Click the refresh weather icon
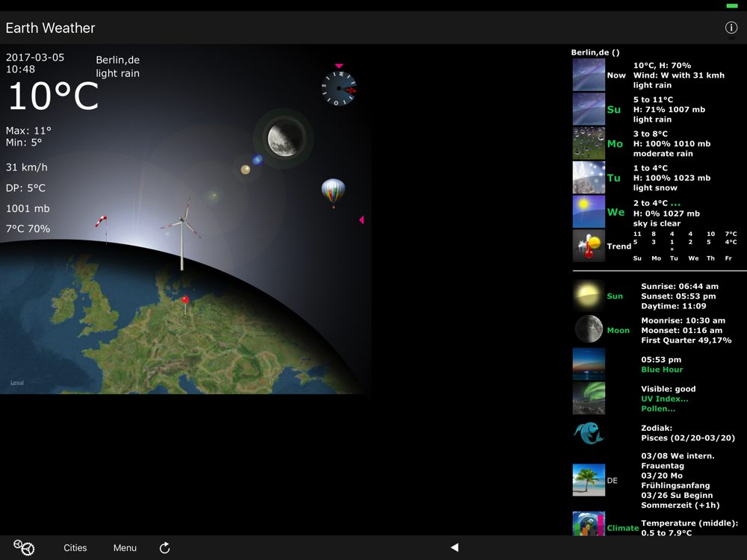This screenshot has height=560, width=747. [x=164, y=548]
